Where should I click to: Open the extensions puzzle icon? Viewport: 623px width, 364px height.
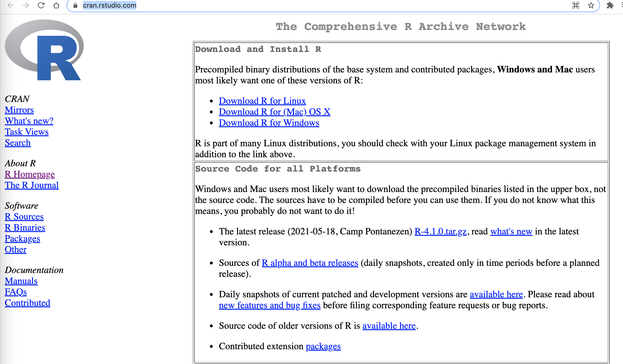(x=610, y=5)
